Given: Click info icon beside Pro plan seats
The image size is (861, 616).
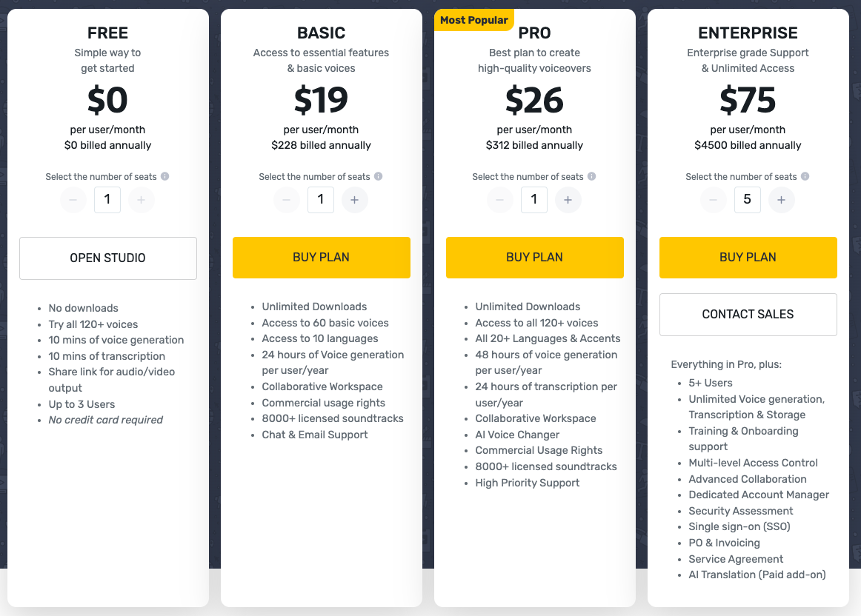Looking at the screenshot, I should [x=591, y=176].
